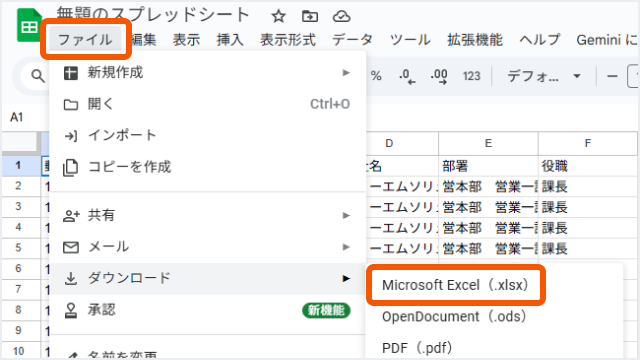640x360 pixels.
Task: Open the 表示 menu
Action: (186, 40)
